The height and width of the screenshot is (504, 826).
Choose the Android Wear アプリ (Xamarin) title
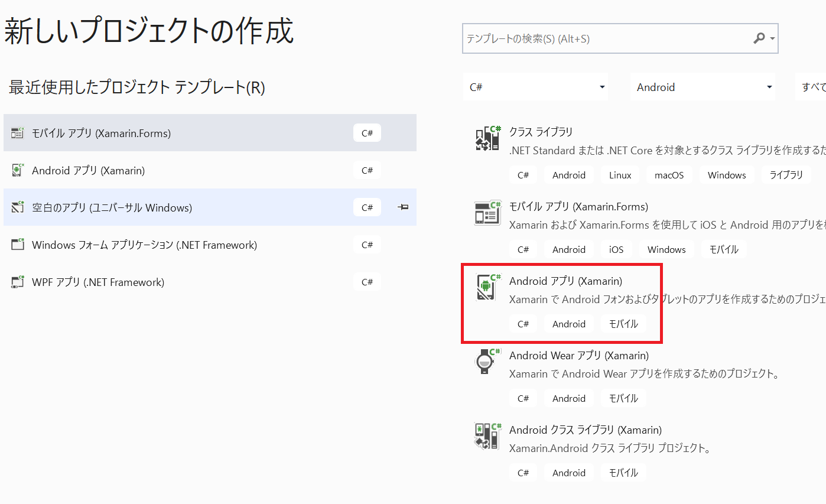(x=579, y=355)
